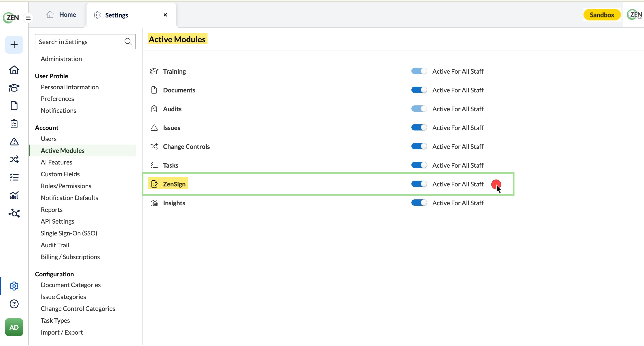Open AI Features settings
644x346 pixels.
(56, 162)
